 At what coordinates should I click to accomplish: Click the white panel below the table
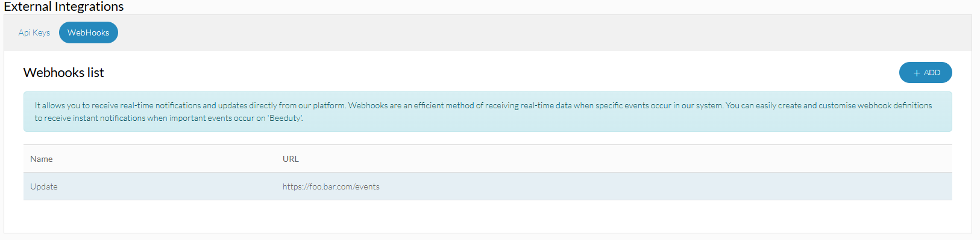point(488,217)
